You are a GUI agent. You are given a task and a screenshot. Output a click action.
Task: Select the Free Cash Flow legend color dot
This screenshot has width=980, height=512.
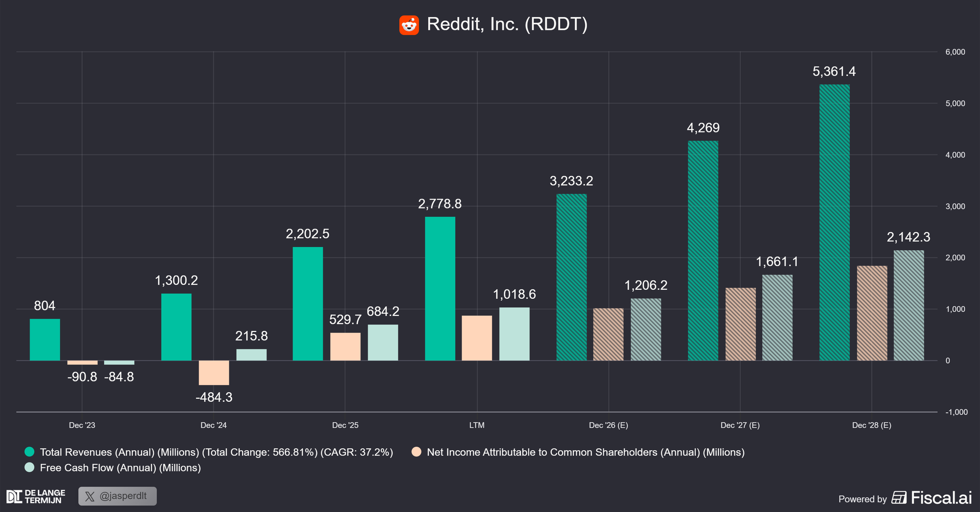click(x=29, y=467)
